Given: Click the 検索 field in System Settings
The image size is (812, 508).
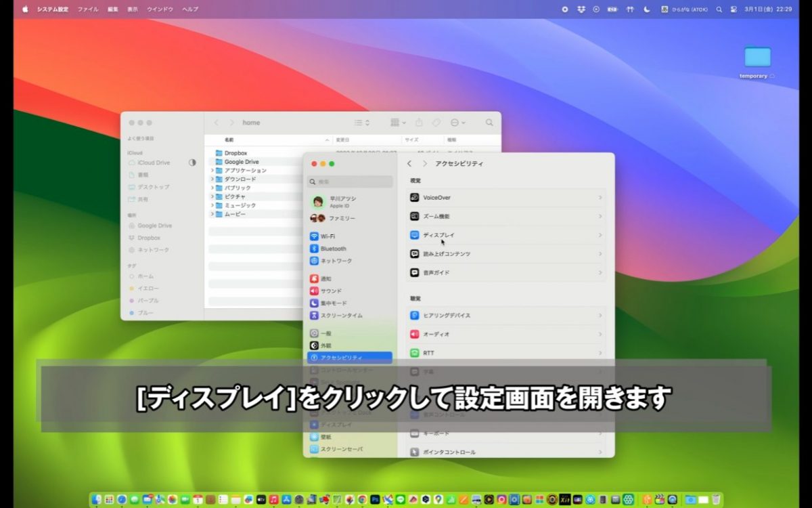Looking at the screenshot, I should point(350,182).
